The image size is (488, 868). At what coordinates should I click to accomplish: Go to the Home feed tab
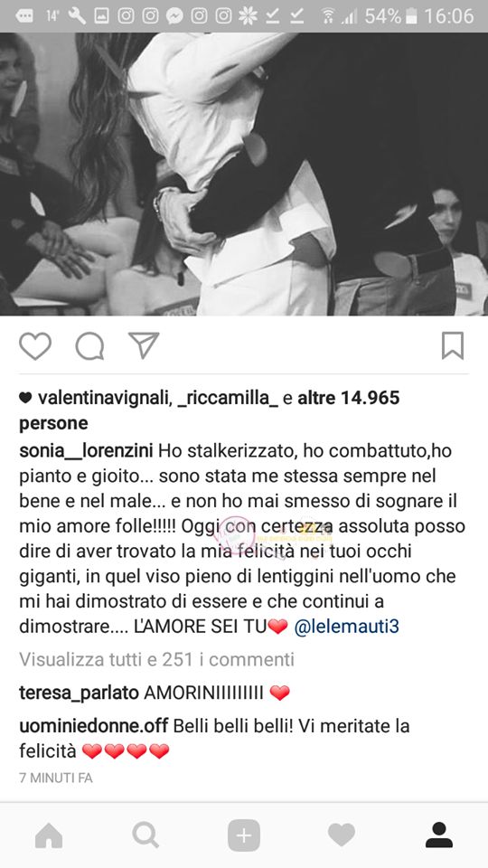(x=49, y=835)
